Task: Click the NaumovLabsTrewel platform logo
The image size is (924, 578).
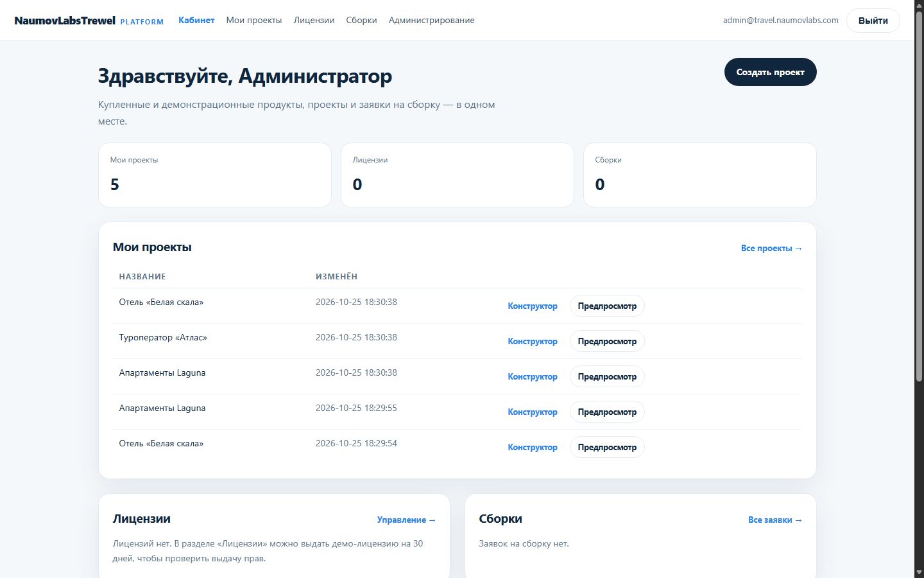Action: [89, 21]
